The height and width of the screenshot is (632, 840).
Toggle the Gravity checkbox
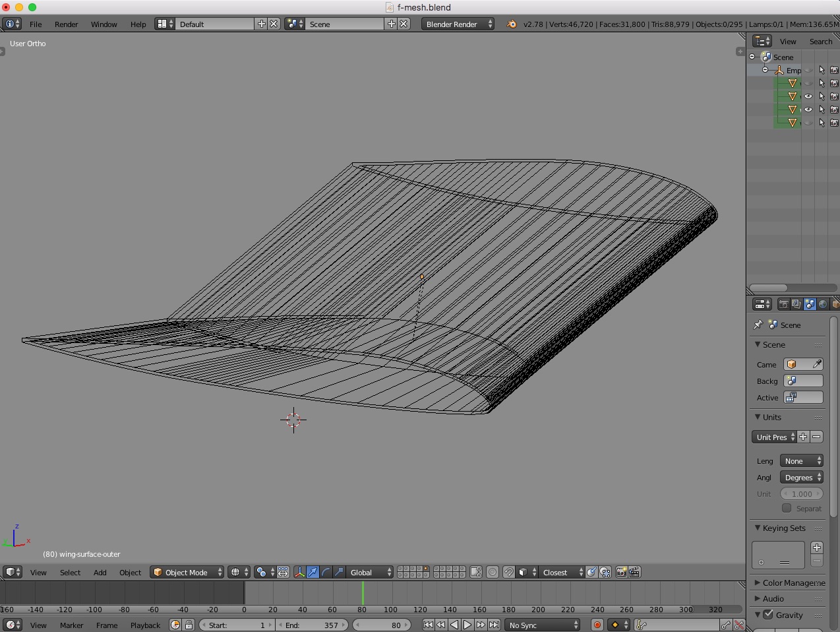tap(768, 614)
